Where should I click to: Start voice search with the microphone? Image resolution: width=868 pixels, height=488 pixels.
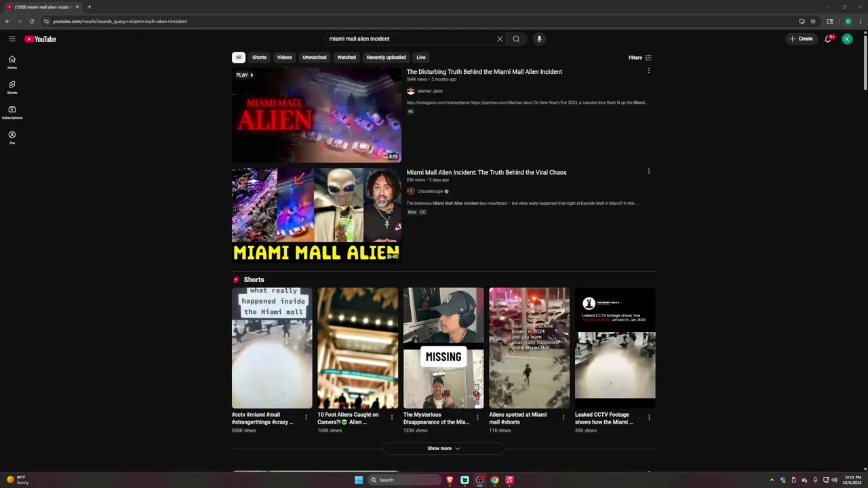[x=539, y=39]
